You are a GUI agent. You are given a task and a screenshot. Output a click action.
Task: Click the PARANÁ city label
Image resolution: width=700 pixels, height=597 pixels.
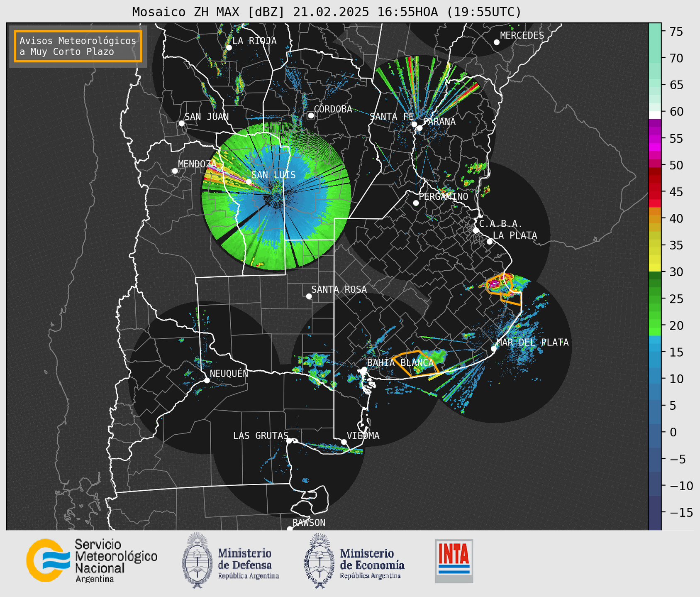click(439, 122)
